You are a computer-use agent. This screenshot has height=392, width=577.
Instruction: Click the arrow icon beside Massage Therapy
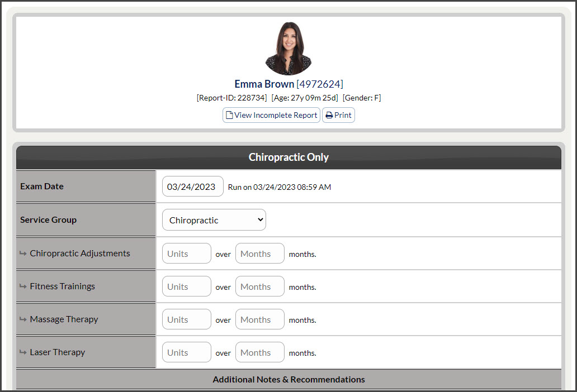(x=23, y=319)
